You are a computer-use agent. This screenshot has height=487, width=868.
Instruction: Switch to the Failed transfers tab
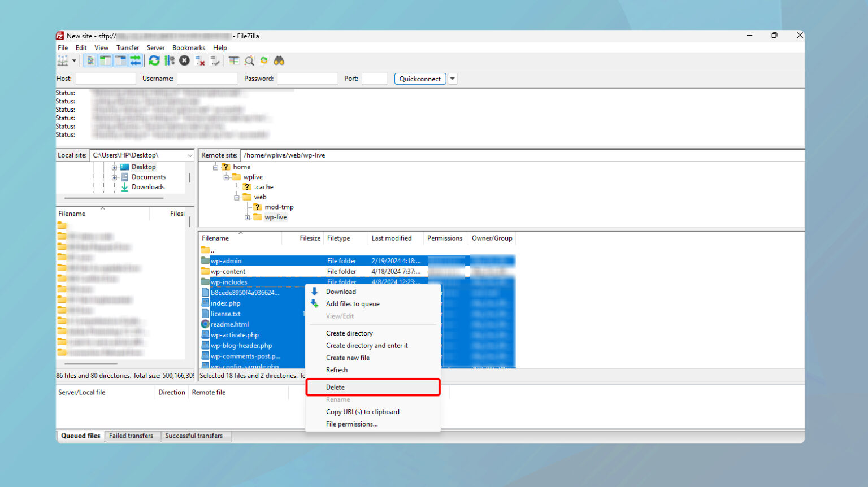coord(131,436)
